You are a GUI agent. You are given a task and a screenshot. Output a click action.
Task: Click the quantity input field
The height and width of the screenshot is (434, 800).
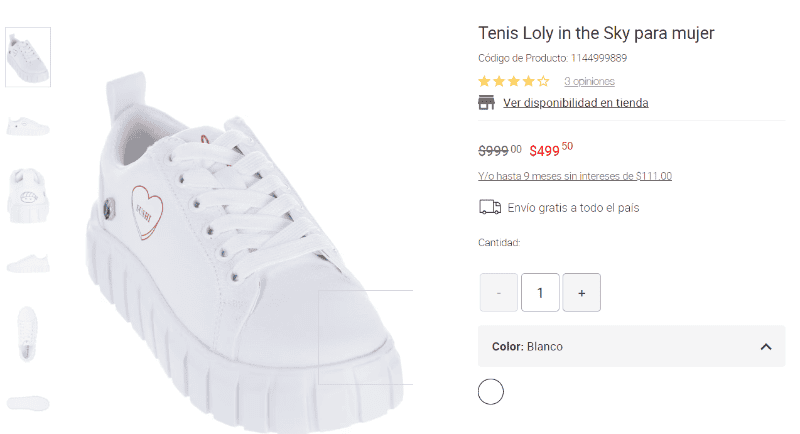pyautogui.click(x=540, y=293)
